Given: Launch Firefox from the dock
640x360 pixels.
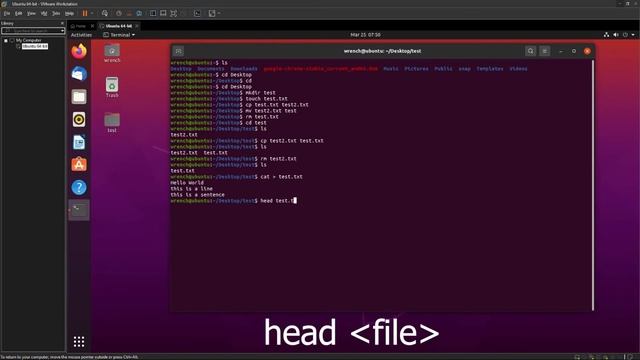Looking at the screenshot, I should point(79,51).
